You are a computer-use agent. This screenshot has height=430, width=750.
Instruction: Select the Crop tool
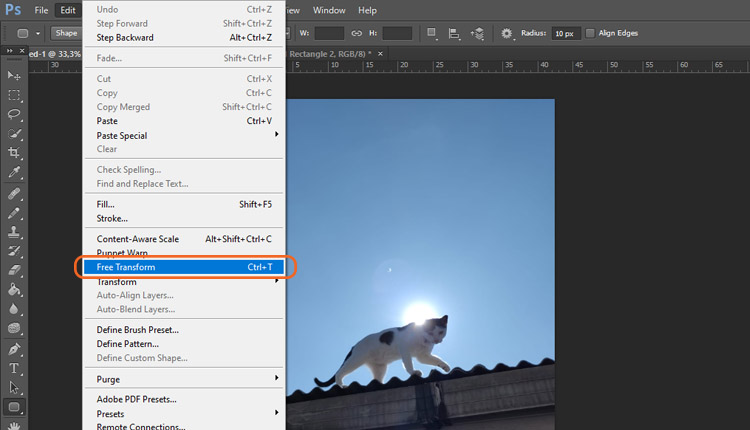pos(14,153)
